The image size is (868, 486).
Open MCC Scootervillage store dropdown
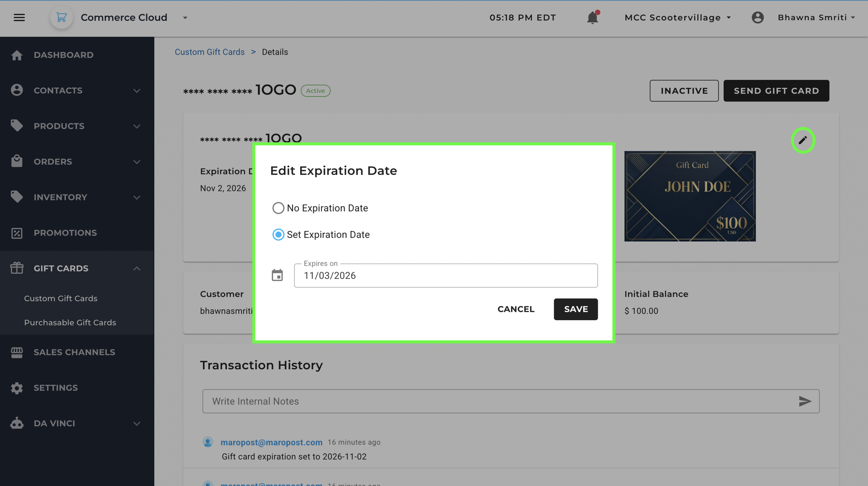tap(677, 18)
